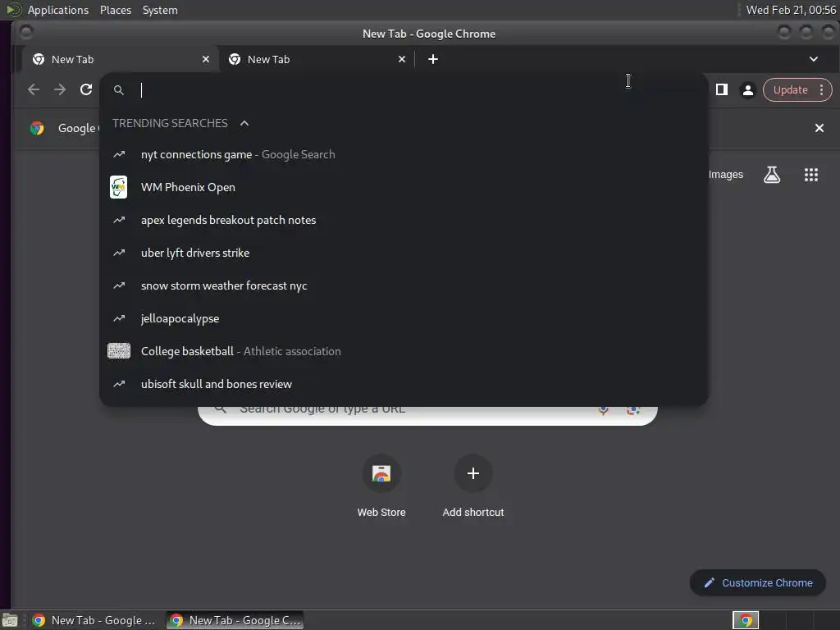Image resolution: width=840 pixels, height=630 pixels.
Task: Click the WM Phoenix Open logo icon
Action: (x=118, y=187)
